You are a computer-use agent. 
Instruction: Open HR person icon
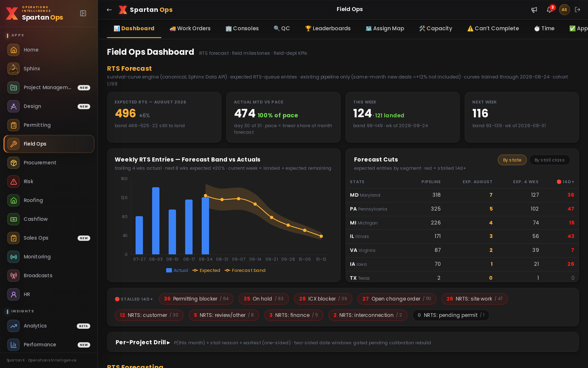pos(14,294)
